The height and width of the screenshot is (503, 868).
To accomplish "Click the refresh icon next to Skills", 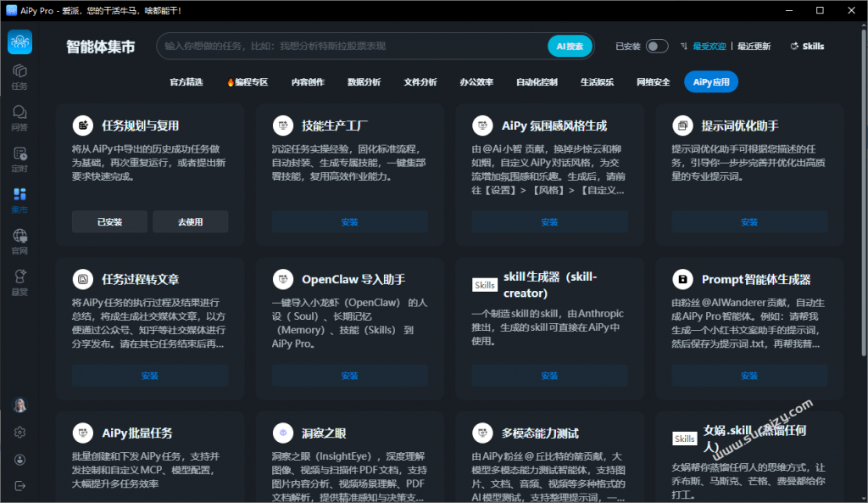I will (794, 46).
